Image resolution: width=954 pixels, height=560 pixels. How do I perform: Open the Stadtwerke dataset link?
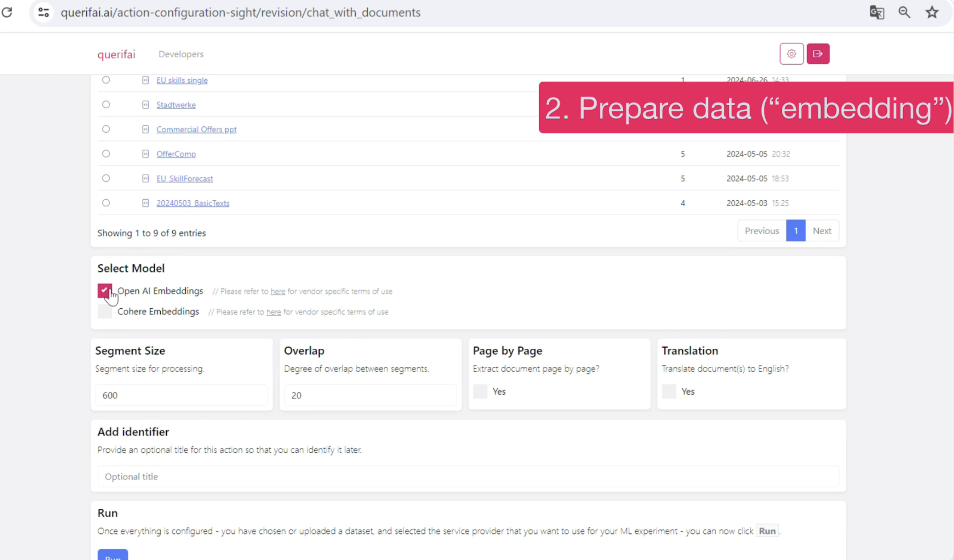coord(176,105)
